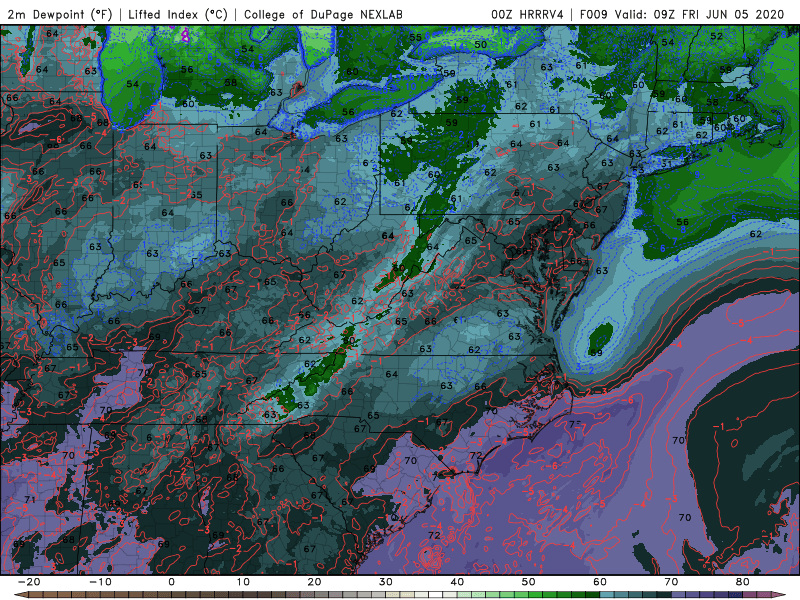Viewport: 800px width, 600px height.
Task: Click the '50' color scale label
Action: pyautogui.click(x=529, y=582)
